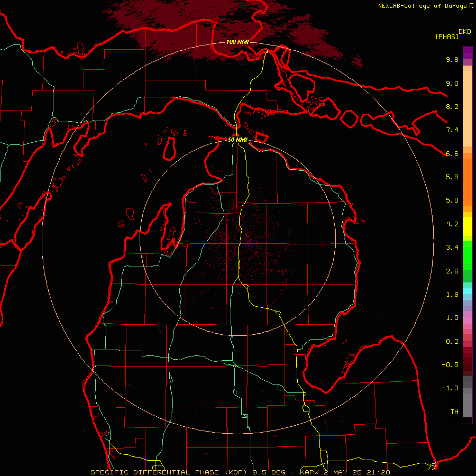
Task: Select the 5.8 value on the scale
Action: tap(452, 177)
